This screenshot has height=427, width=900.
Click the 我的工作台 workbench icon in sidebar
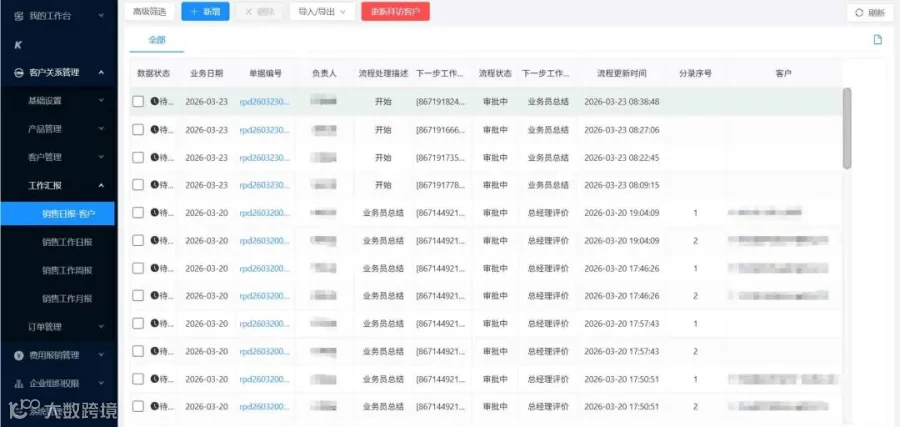click(x=19, y=15)
